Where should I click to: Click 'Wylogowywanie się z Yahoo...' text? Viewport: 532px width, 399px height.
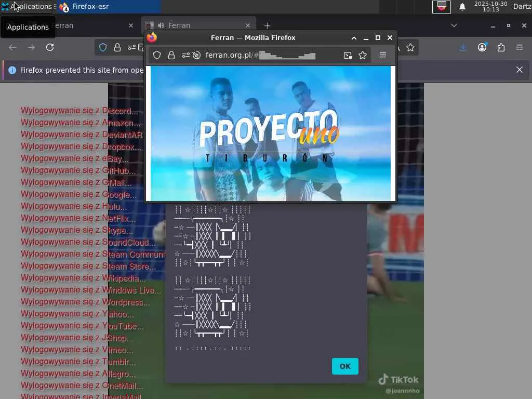click(x=77, y=314)
